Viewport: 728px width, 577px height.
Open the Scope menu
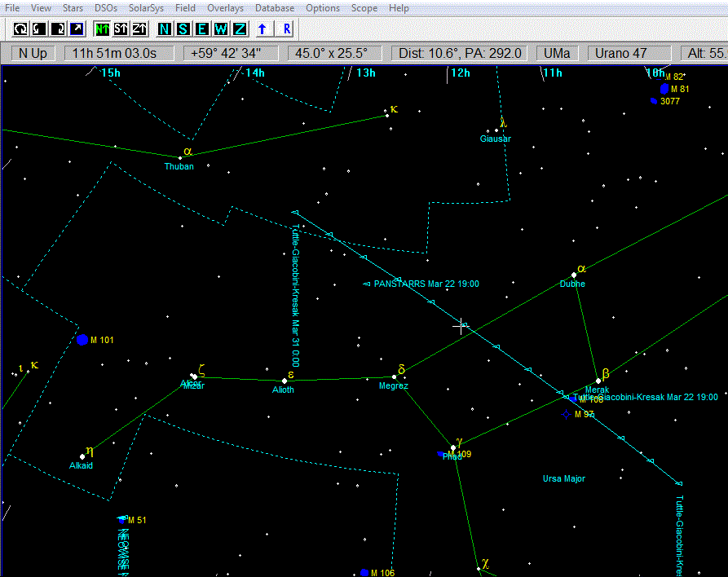coord(364,8)
